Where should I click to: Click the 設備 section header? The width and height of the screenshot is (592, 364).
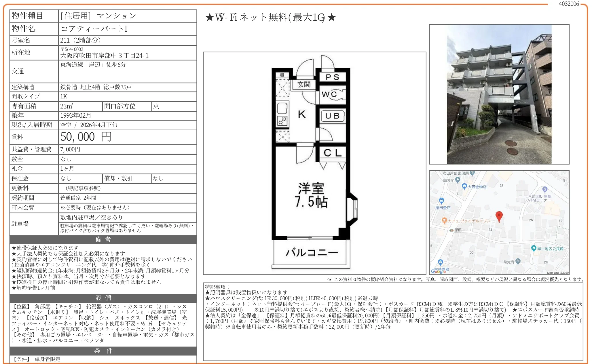[103, 298]
